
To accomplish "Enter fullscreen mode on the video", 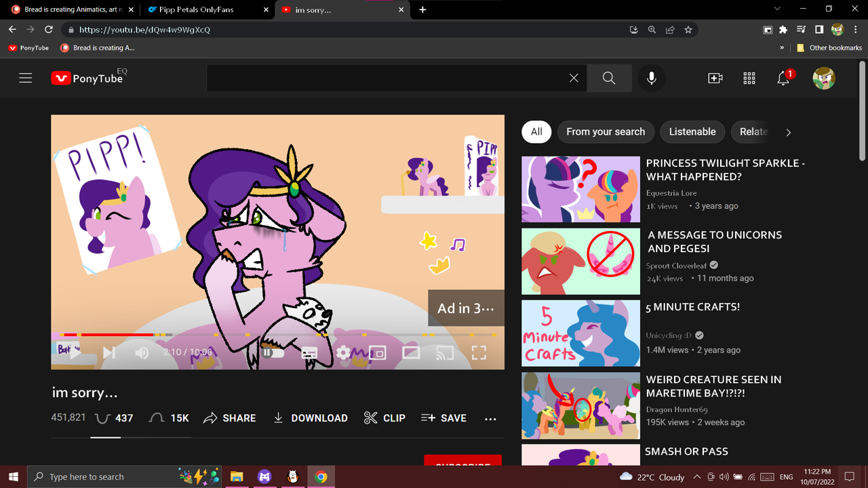I will pyautogui.click(x=479, y=352).
